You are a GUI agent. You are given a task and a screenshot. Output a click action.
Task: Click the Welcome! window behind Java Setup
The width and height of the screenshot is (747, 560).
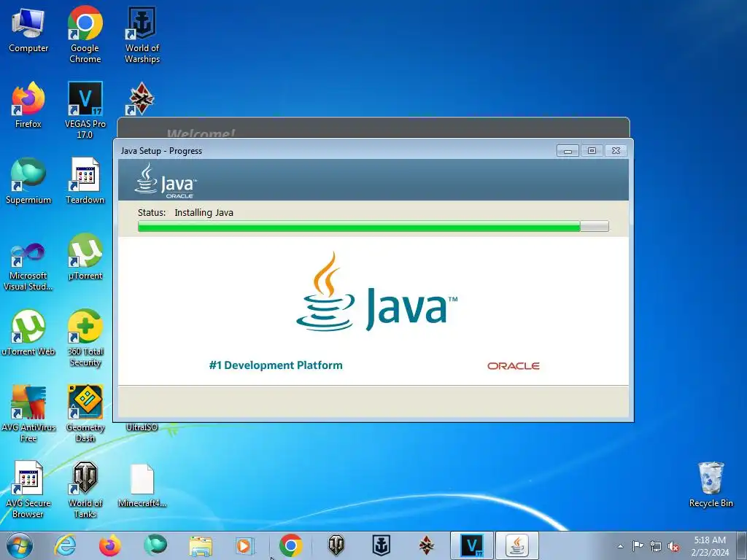pyautogui.click(x=373, y=128)
